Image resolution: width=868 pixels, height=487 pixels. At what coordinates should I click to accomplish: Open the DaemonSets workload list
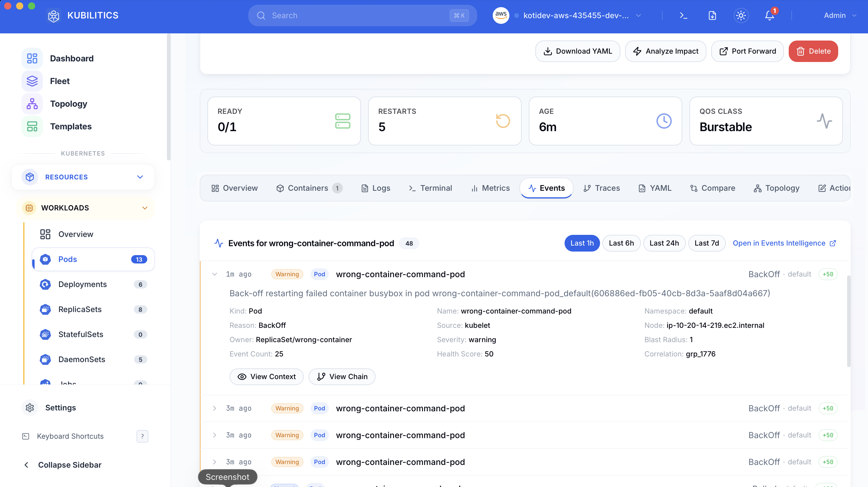[x=82, y=359]
